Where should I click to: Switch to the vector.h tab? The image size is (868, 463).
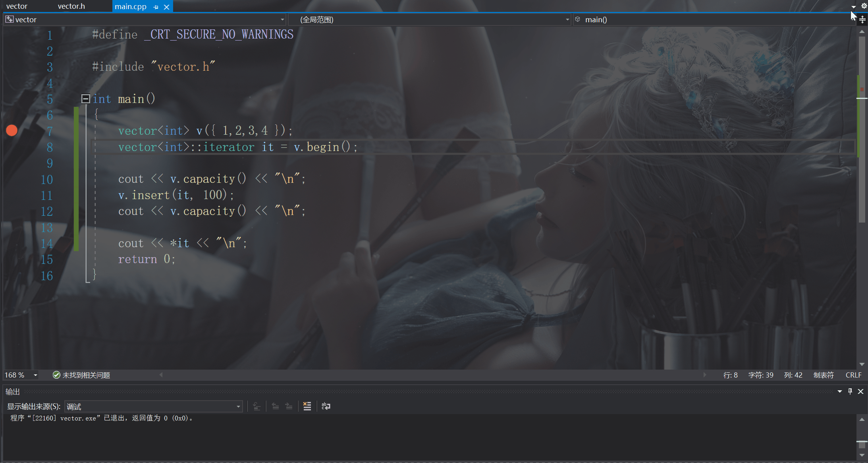tap(71, 6)
